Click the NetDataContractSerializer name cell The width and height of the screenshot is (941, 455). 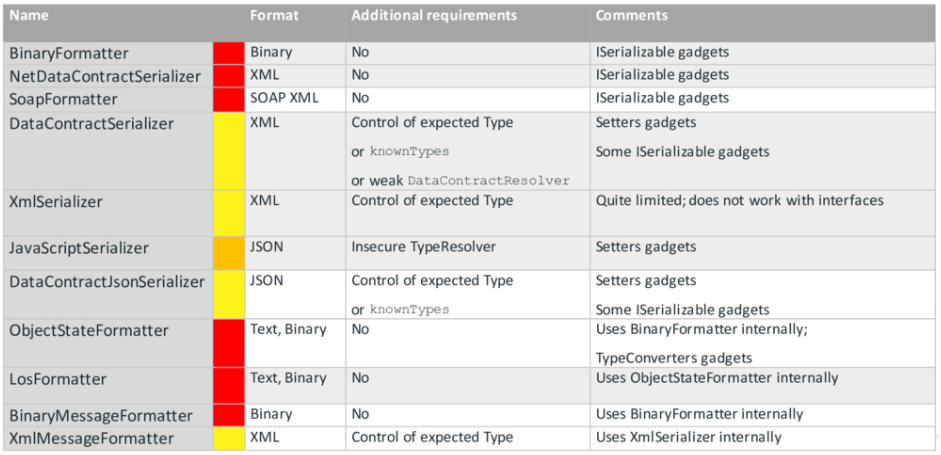coord(105,76)
